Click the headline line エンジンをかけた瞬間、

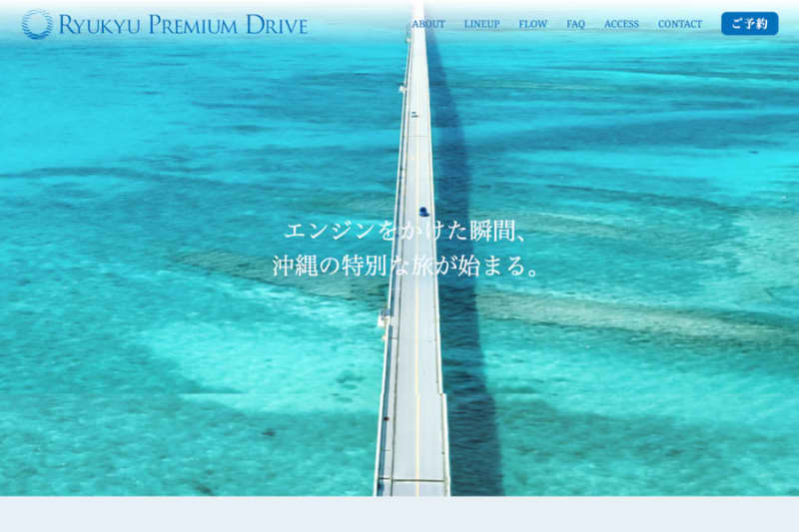coord(404,232)
